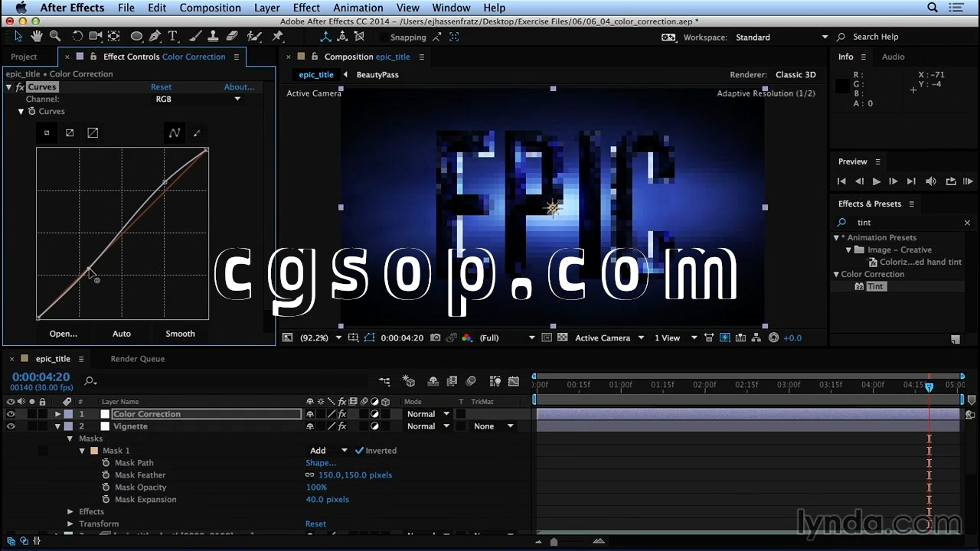Select the Zoom magnifier tool

click(x=55, y=37)
